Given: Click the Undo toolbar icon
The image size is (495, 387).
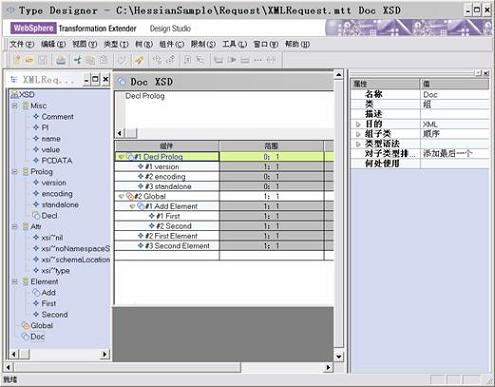Looking at the screenshot, I should [122, 60].
